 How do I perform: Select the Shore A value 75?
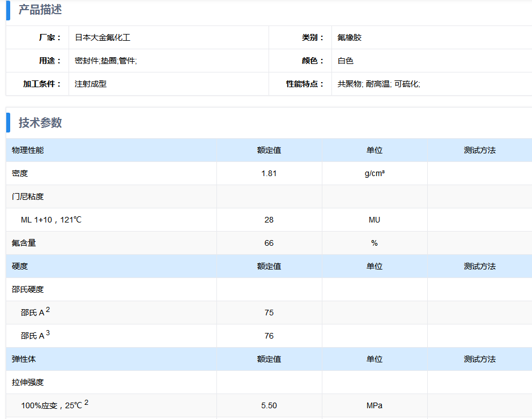(x=269, y=313)
